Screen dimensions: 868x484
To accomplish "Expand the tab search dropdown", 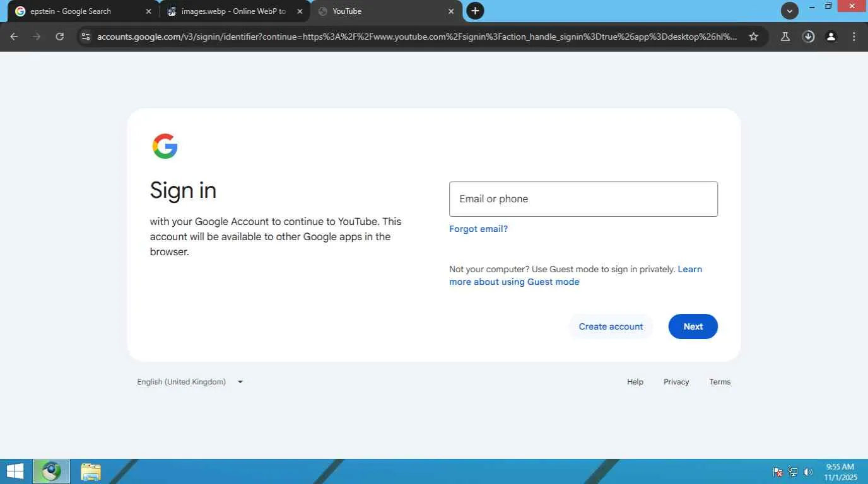I will pos(790,11).
